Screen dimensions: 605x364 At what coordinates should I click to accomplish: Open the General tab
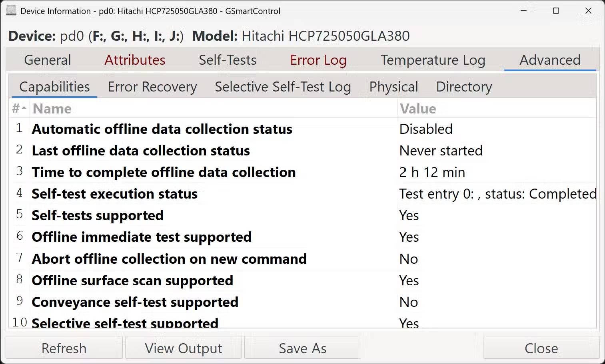[x=48, y=60]
